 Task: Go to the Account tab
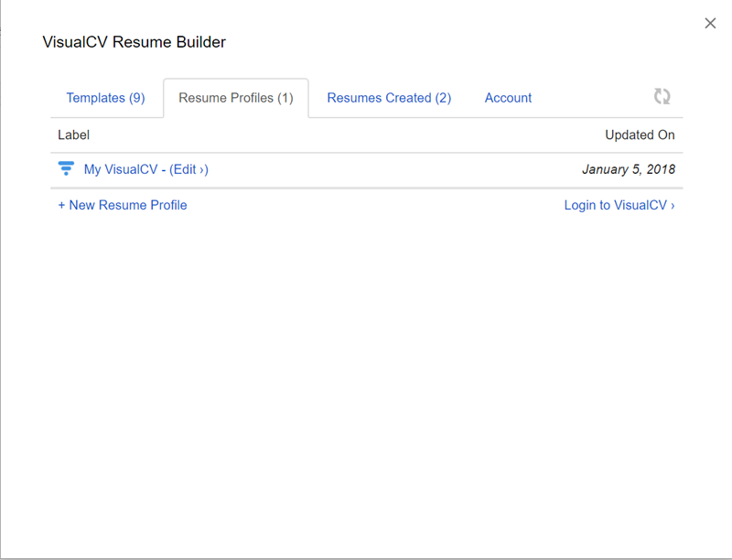coord(508,98)
